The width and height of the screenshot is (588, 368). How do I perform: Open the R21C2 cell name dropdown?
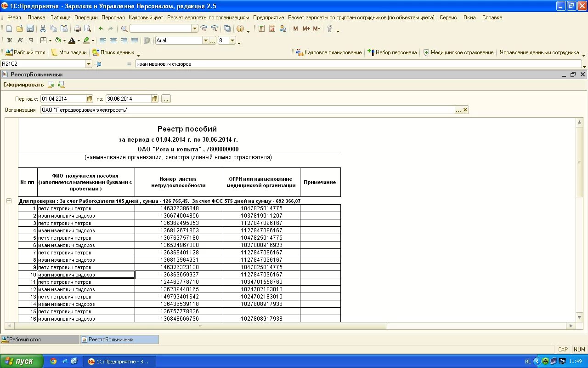click(x=89, y=64)
